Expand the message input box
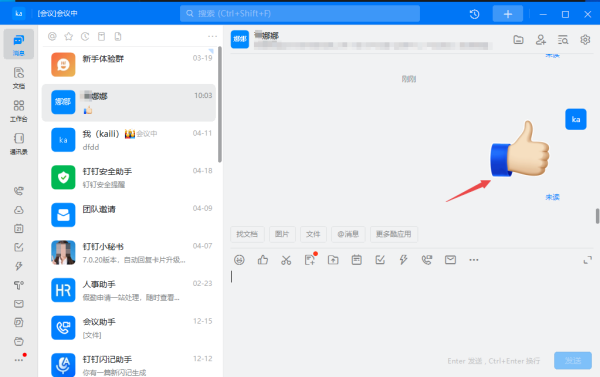This screenshot has width=600, height=377. 587,260
